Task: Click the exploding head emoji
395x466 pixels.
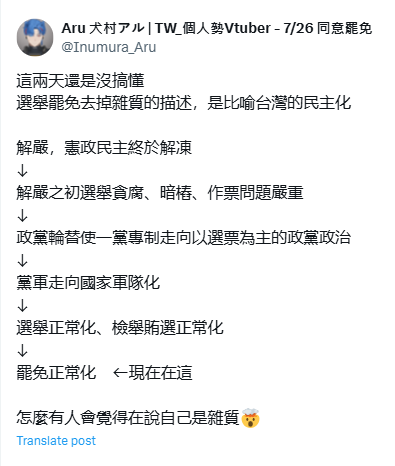Action: pos(250,418)
